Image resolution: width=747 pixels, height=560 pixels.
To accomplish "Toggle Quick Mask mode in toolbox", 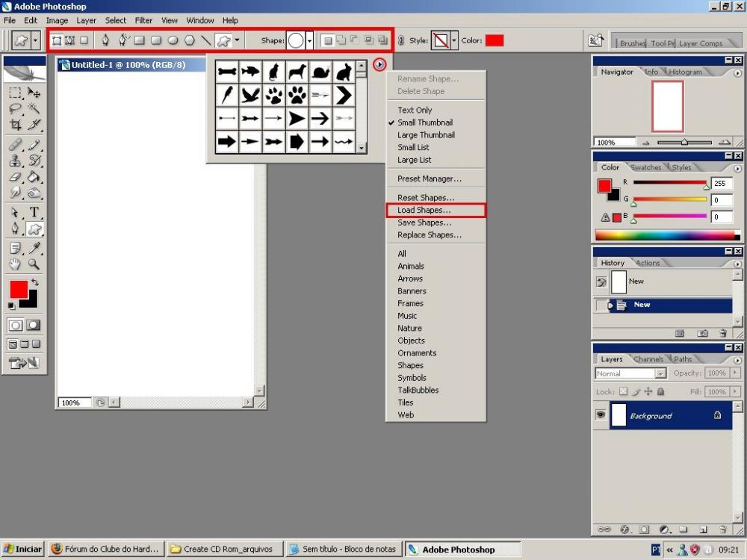I will (34, 326).
